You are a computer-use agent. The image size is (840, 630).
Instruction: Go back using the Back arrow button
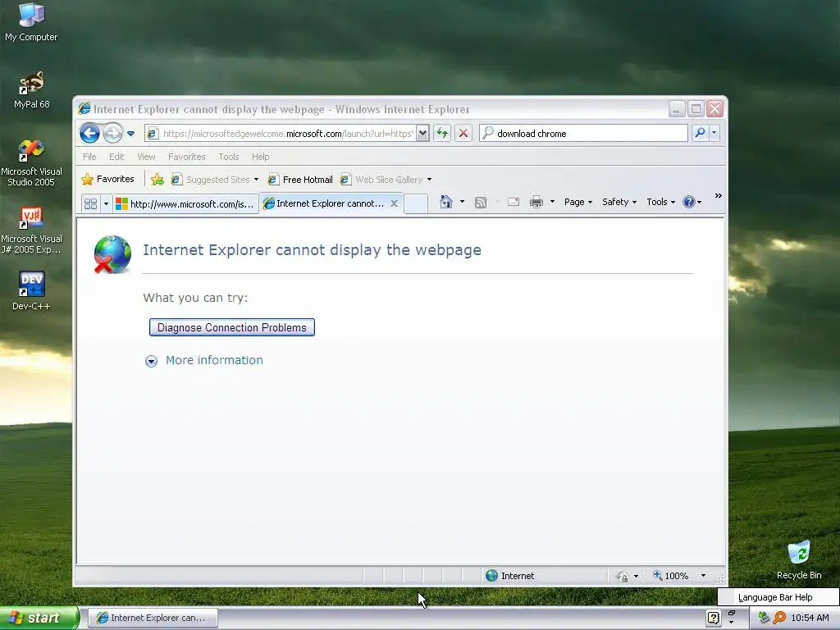[x=89, y=134]
